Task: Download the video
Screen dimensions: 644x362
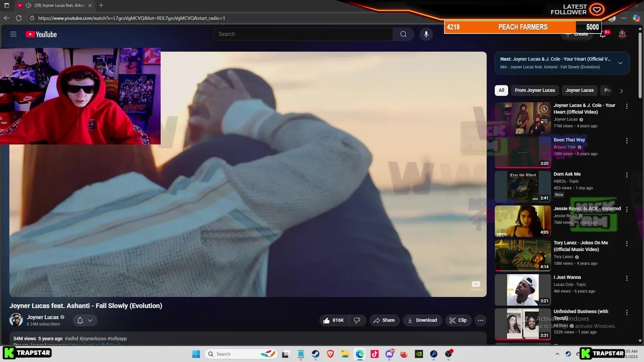Action: pos(422,320)
